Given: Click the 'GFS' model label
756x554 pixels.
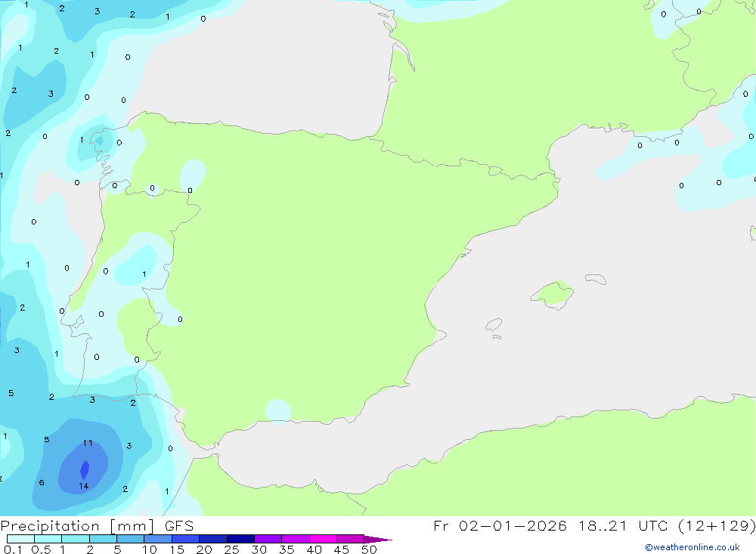Looking at the screenshot, I should click(179, 526).
